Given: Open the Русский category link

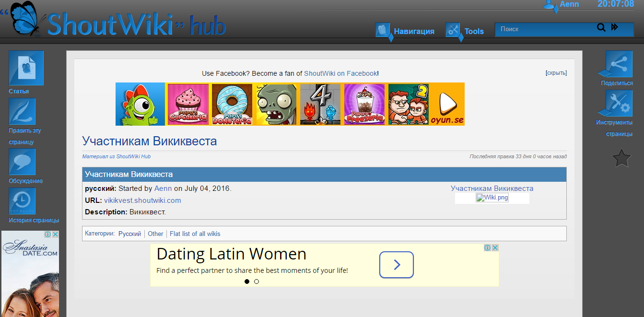Looking at the screenshot, I should [130, 234].
